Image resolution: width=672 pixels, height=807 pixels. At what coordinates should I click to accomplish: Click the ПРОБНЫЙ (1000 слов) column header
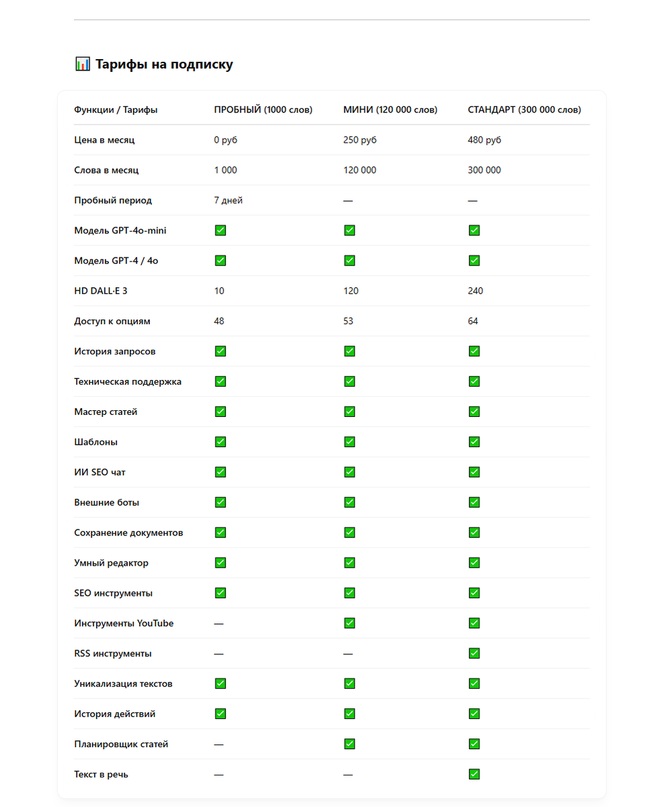[263, 110]
